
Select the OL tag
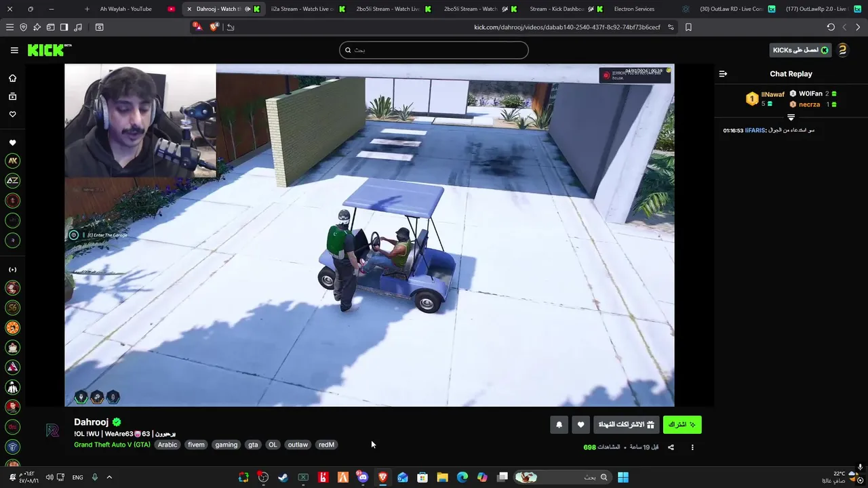tap(273, 445)
